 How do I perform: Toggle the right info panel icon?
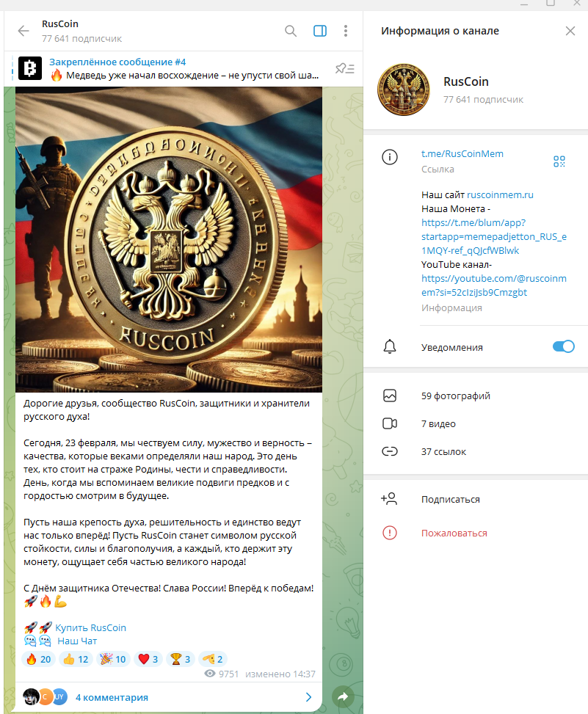click(320, 31)
